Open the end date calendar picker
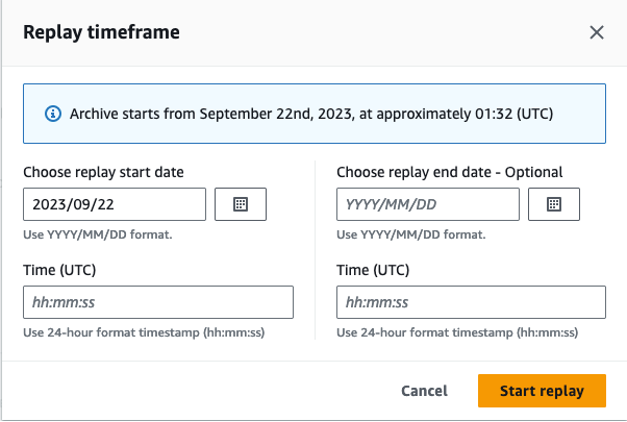The height and width of the screenshot is (422, 627). pyautogui.click(x=554, y=204)
